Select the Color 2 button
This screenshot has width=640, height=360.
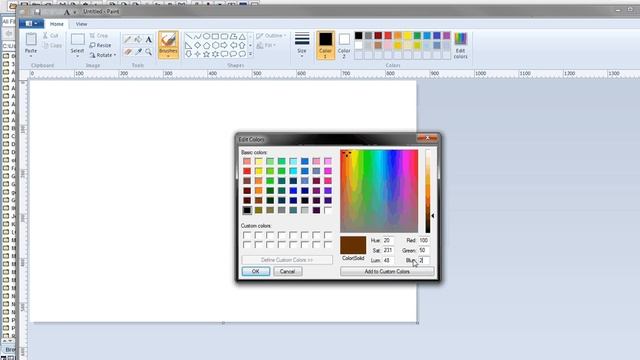point(344,45)
